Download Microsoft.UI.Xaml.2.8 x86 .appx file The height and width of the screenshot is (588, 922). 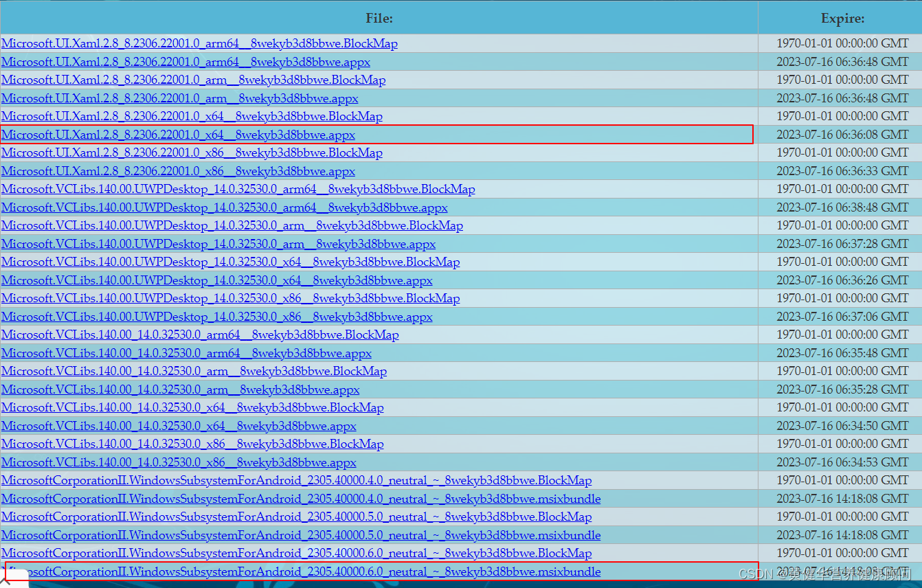click(179, 171)
